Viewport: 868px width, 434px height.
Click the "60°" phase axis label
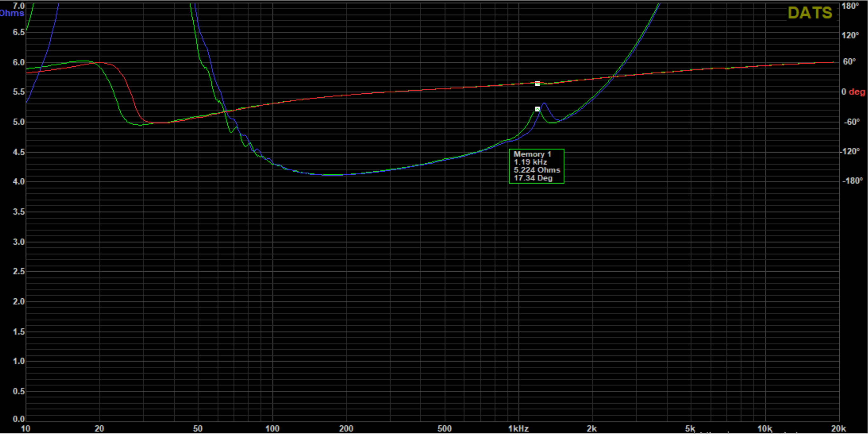[849, 62]
